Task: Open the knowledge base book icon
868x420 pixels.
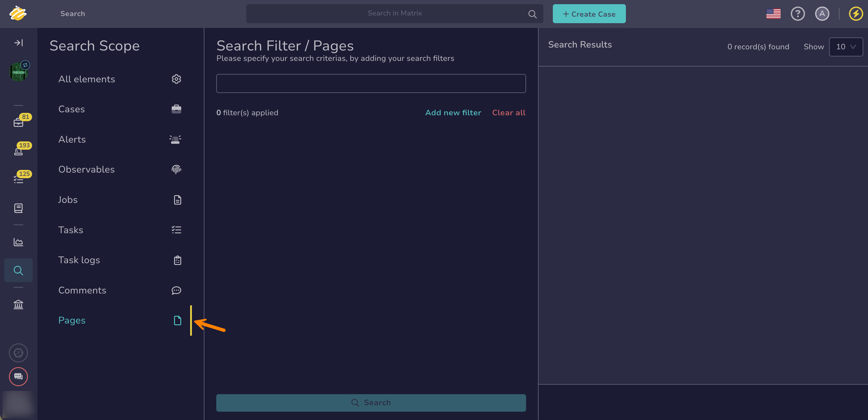Action: pyautogui.click(x=18, y=208)
